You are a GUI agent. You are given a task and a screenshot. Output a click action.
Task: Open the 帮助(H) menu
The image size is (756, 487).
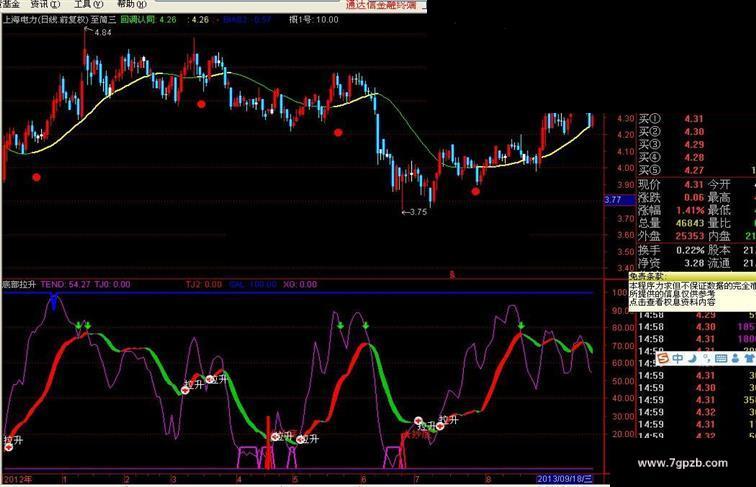[x=132, y=4]
